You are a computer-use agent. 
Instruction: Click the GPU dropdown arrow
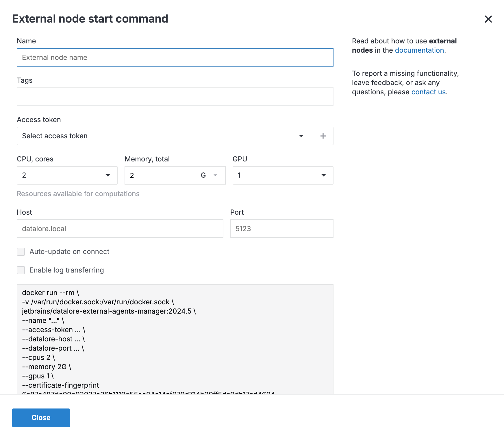pos(324,175)
